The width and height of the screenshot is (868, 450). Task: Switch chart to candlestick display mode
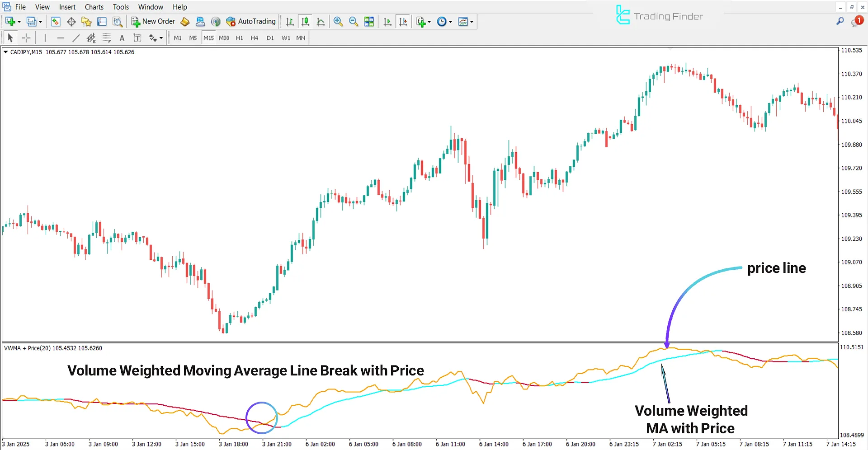coord(305,21)
